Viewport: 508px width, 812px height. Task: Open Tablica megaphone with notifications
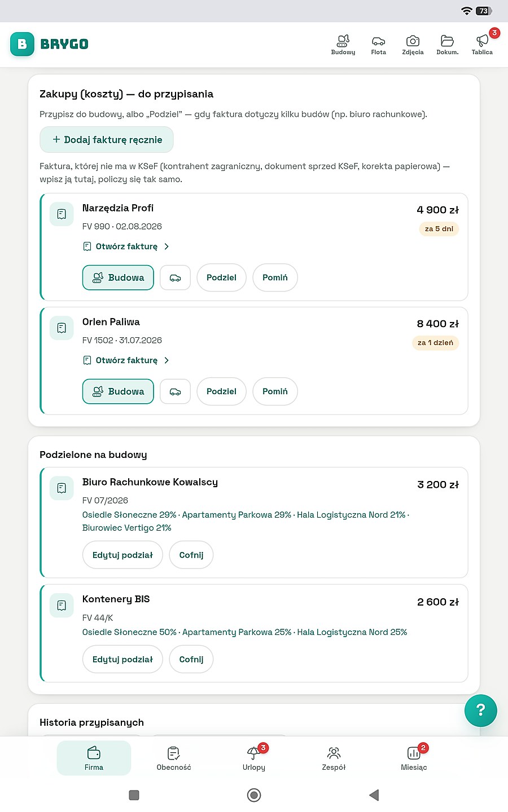point(482,45)
